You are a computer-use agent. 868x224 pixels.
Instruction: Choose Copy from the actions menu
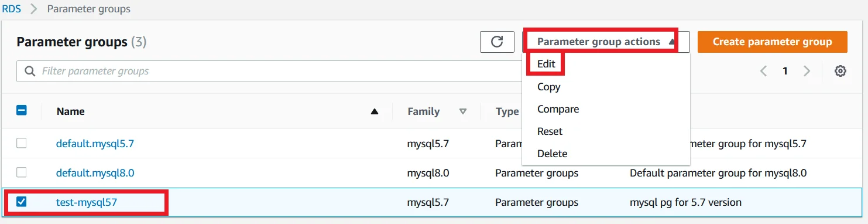coord(549,87)
